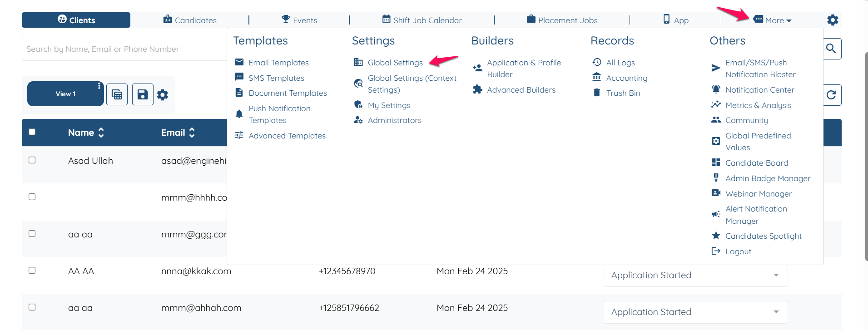Open status dropdown for nnna@kkak.com row
Image resolution: width=868 pixels, height=330 pixels.
[x=695, y=275]
